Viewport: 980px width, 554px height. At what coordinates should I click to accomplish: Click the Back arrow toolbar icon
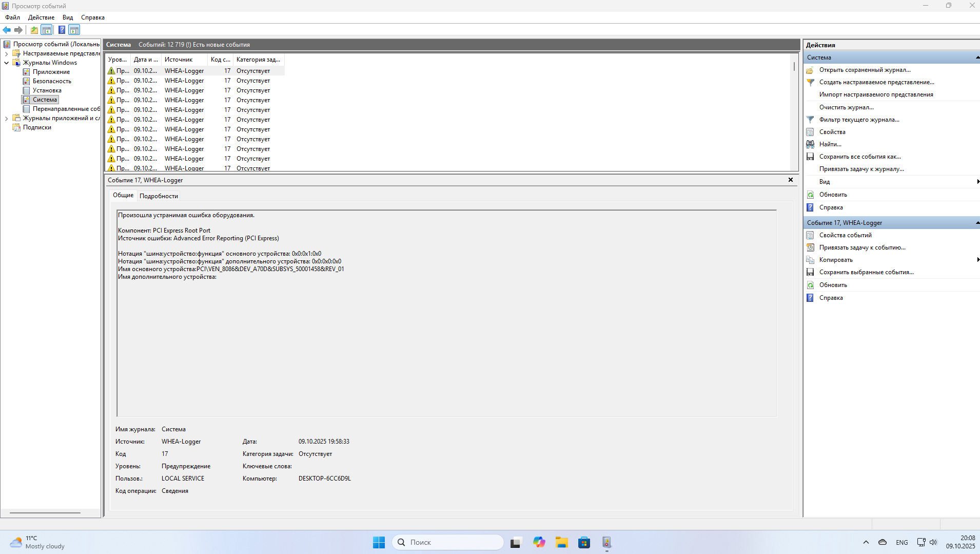7,30
